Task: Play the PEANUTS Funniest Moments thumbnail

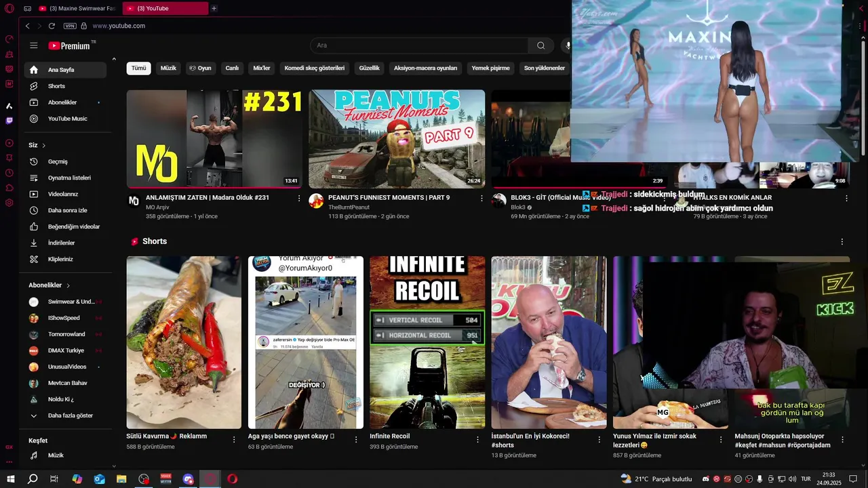Action: click(397, 139)
